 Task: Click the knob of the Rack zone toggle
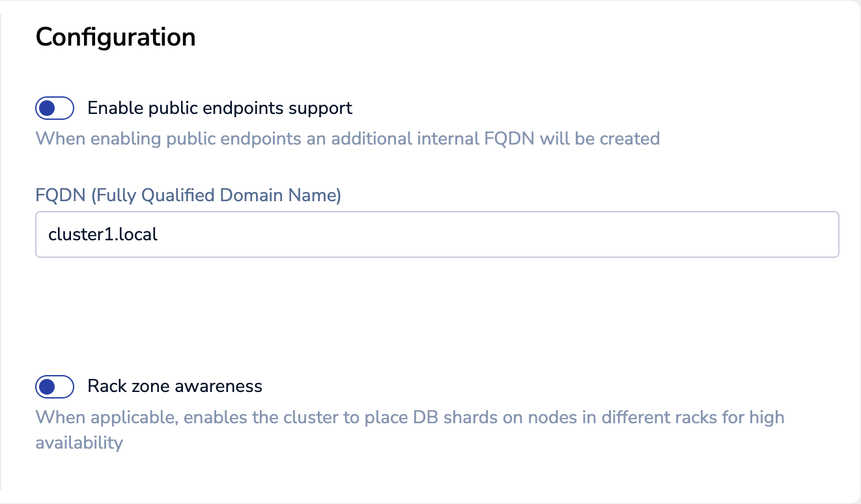click(47, 387)
